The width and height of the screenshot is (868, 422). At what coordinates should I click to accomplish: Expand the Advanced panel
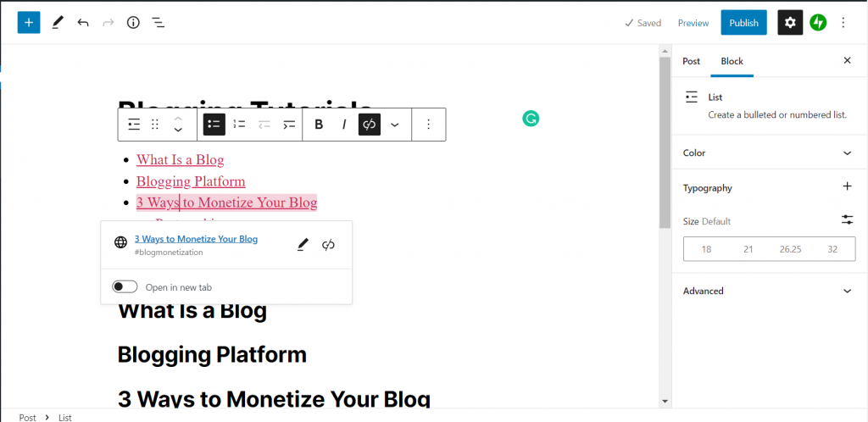coord(769,291)
